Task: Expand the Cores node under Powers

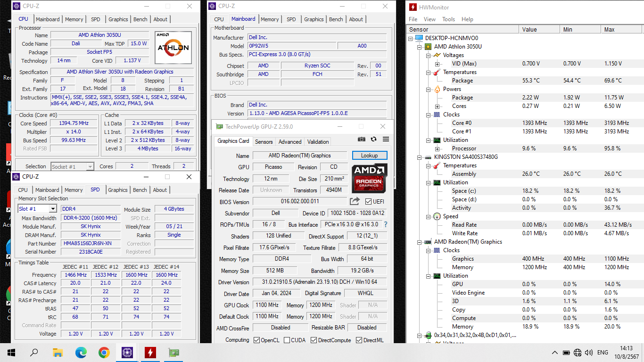Action: pyautogui.click(x=437, y=106)
